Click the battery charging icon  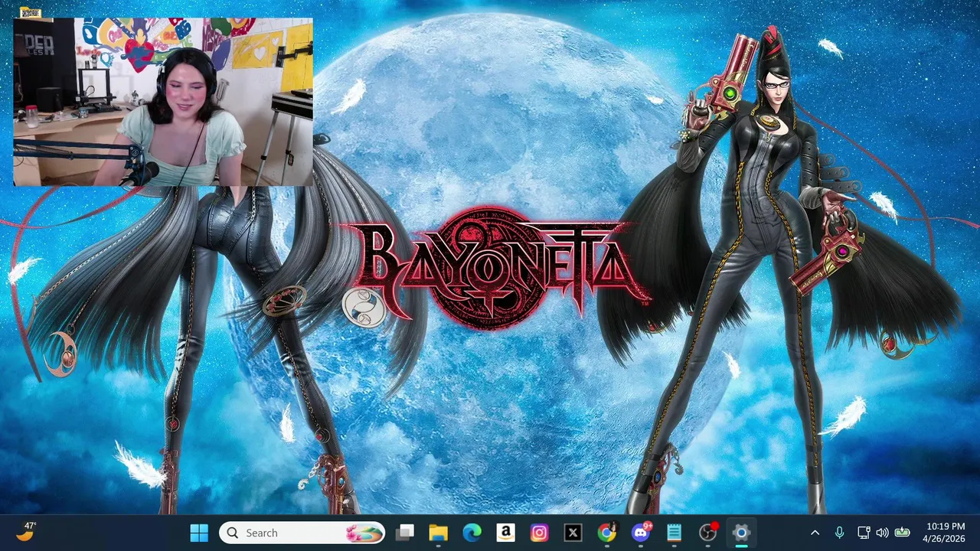903,533
